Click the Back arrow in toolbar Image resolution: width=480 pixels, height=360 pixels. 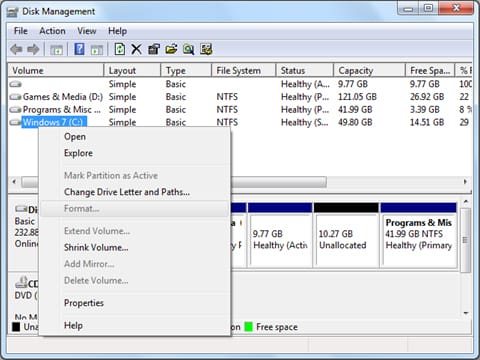pyautogui.click(x=16, y=50)
